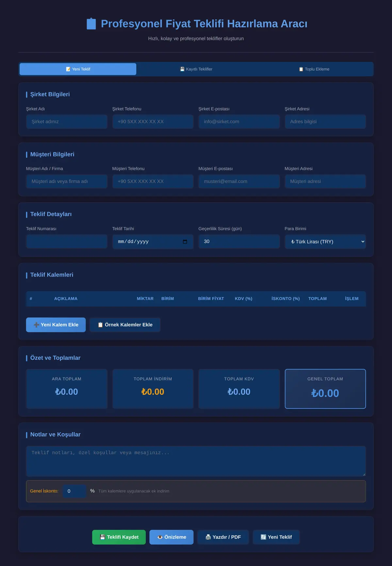Click the ARA TOPLAM summary card

click(67, 389)
